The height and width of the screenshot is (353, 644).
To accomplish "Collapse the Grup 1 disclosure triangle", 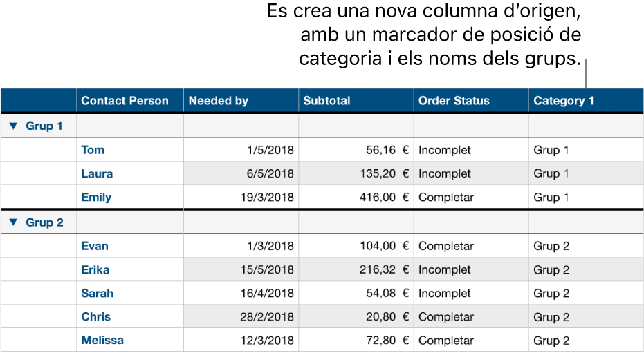I will click(x=14, y=126).
